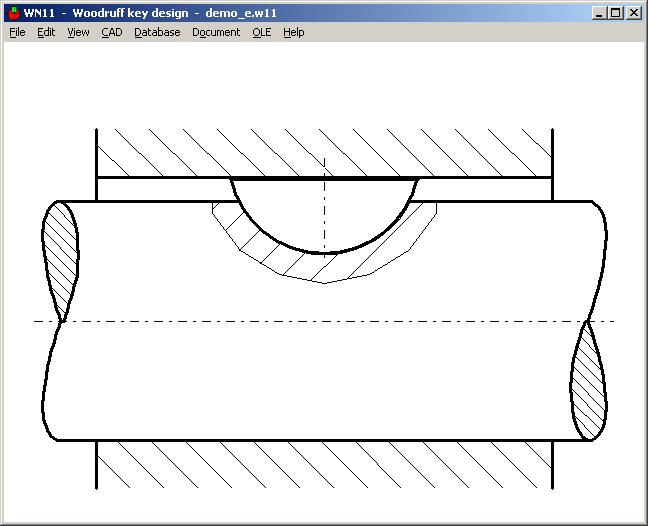Image resolution: width=648 pixels, height=526 pixels.
Task: Open the OLE menu
Action: click(261, 32)
